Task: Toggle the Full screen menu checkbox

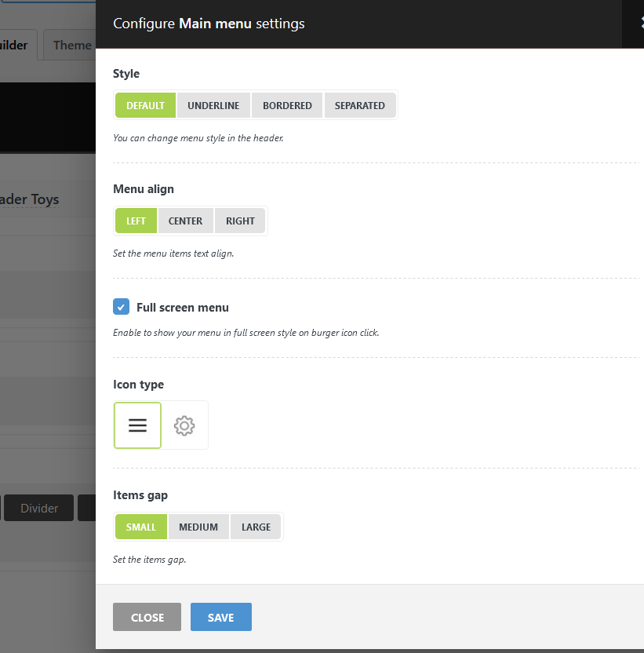Action: (x=121, y=307)
